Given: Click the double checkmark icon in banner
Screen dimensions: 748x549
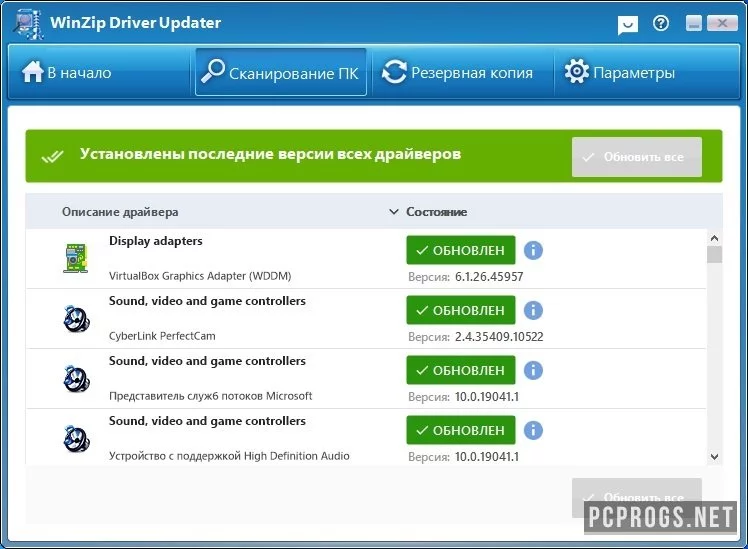Looking at the screenshot, I should click(52, 156).
